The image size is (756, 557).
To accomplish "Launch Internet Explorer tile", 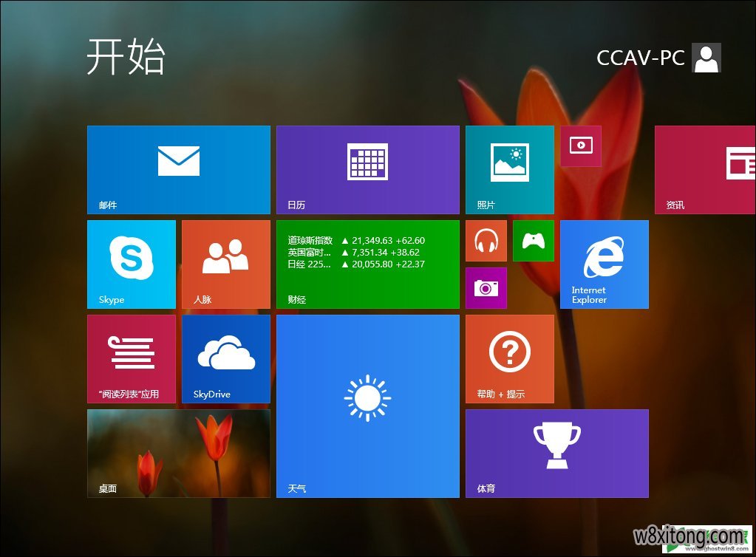I will (604, 264).
